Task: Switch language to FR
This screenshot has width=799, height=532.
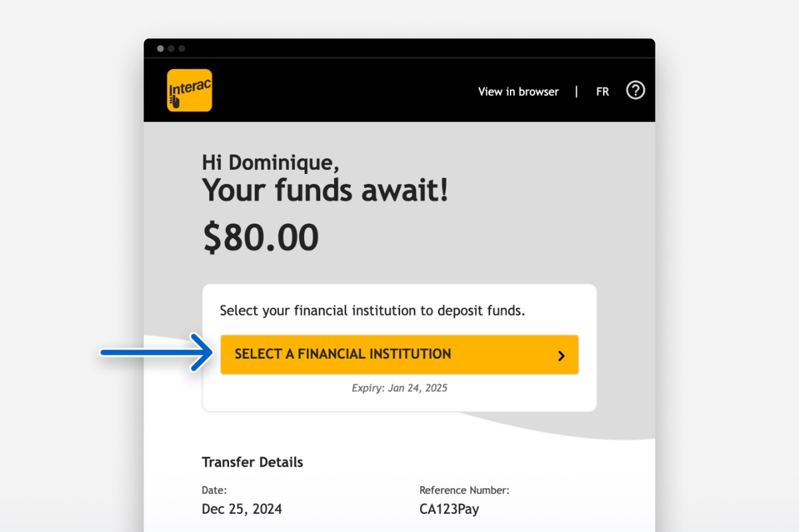Action: (602, 92)
